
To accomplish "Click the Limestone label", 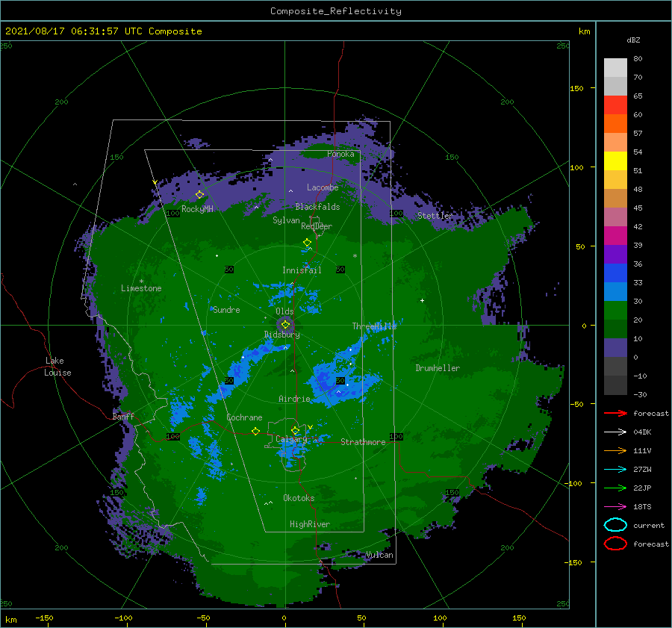I will pos(141,288).
